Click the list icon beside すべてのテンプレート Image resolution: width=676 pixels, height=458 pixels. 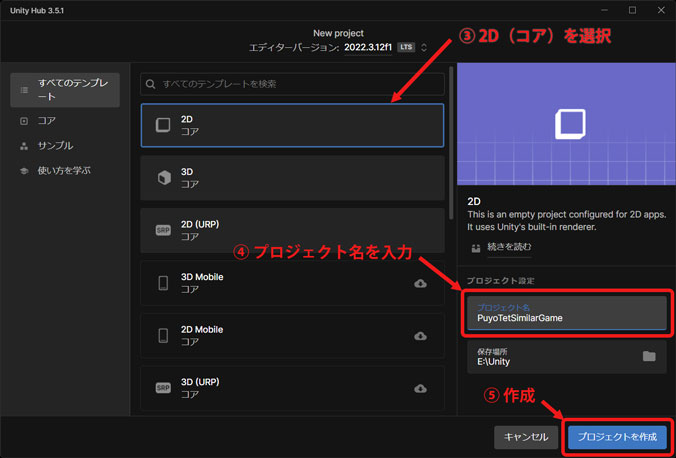[x=24, y=90]
